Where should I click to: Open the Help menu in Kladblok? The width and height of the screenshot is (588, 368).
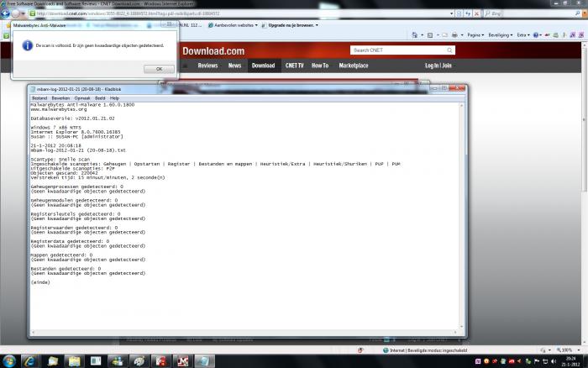[114, 98]
